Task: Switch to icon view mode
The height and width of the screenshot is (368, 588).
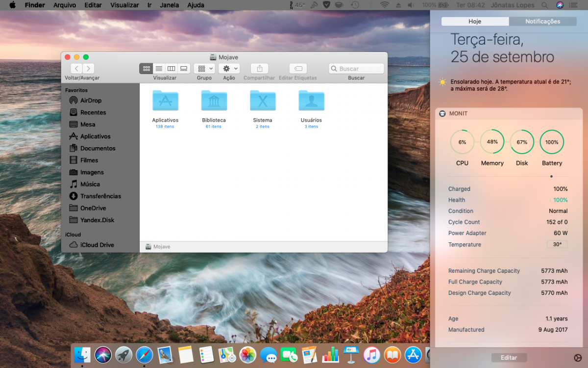Action: click(146, 69)
